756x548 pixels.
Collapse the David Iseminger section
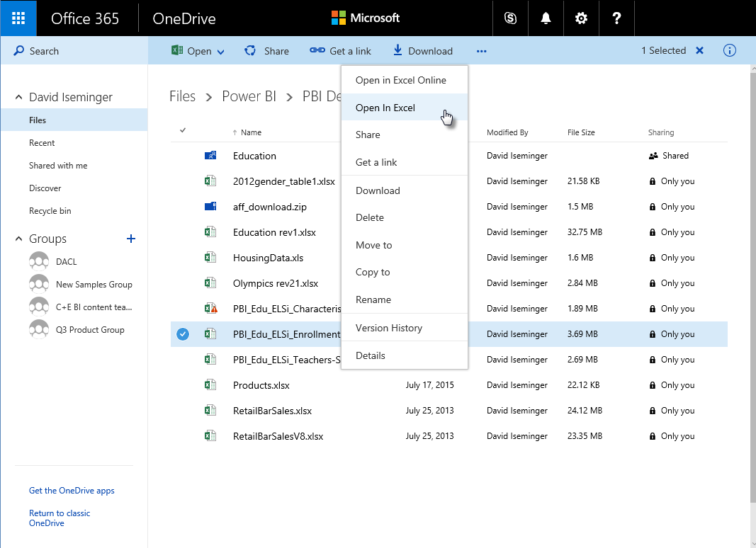[x=19, y=97]
